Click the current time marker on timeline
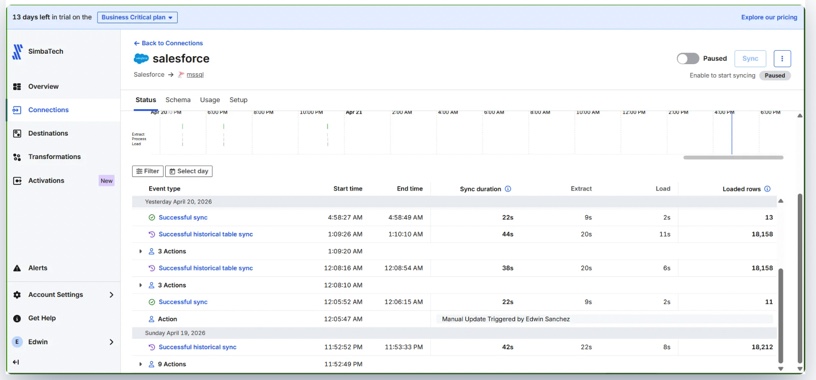The height and width of the screenshot is (380, 816). tap(731, 133)
